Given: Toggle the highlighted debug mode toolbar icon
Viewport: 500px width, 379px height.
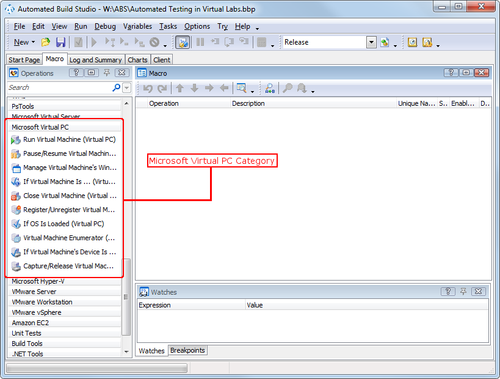Looking at the screenshot, I should tap(183, 42).
